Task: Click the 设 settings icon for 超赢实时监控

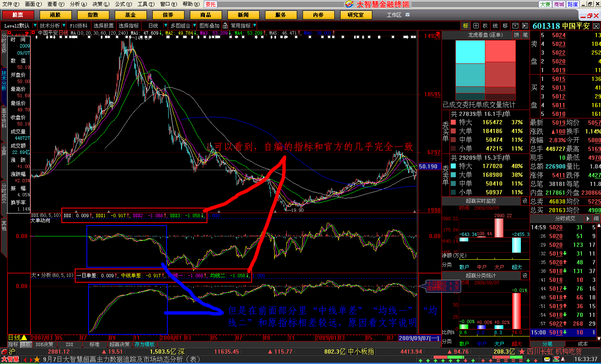Action: [525, 201]
